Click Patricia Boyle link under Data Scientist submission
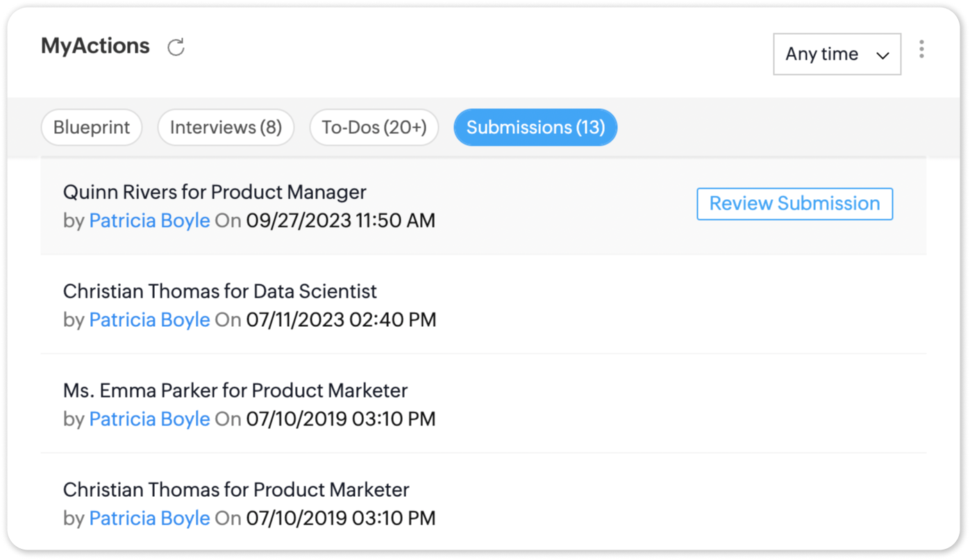This screenshot has width=970, height=560. click(x=149, y=320)
